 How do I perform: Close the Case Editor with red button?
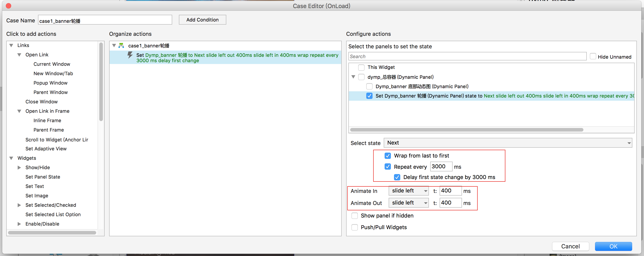click(x=8, y=6)
